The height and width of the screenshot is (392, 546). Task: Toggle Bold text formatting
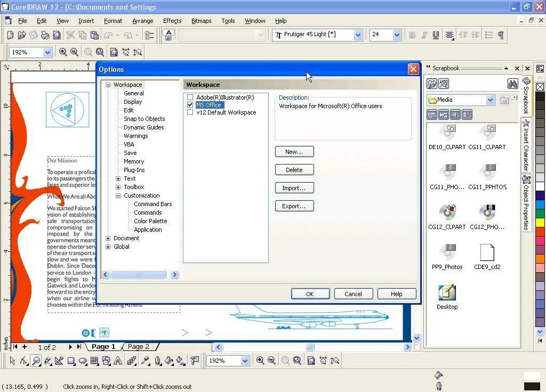tap(412, 35)
